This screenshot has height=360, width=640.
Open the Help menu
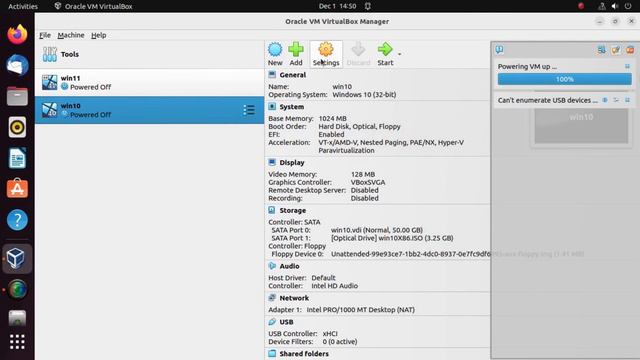tap(98, 35)
